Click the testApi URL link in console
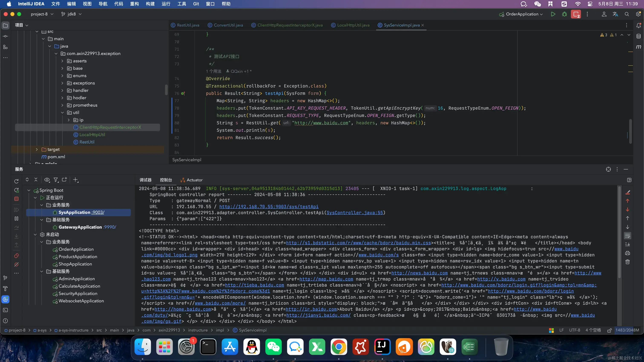Image resolution: width=644 pixels, height=362 pixels. 269,207
